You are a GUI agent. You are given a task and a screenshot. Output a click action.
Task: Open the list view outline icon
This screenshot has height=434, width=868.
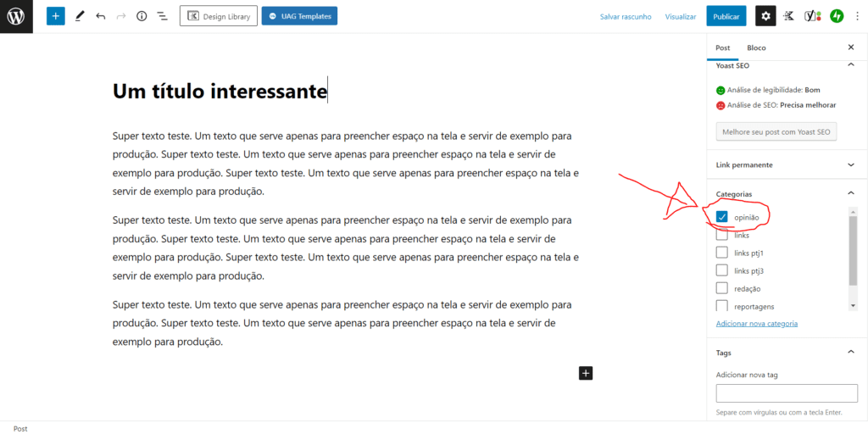162,16
